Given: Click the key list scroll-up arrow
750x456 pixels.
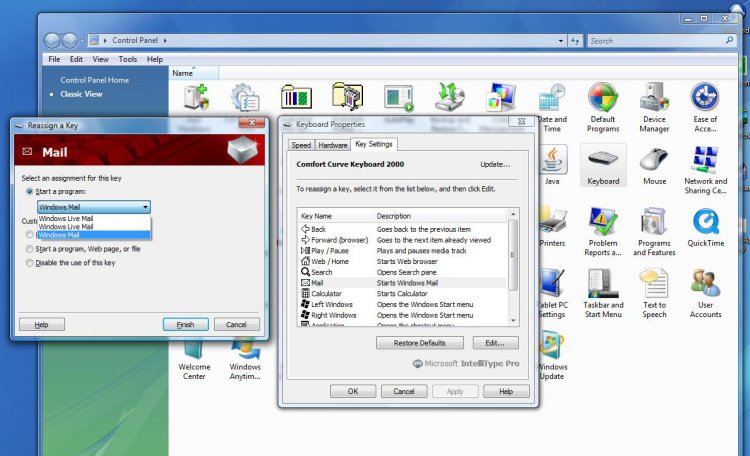Looking at the screenshot, I should tap(513, 214).
